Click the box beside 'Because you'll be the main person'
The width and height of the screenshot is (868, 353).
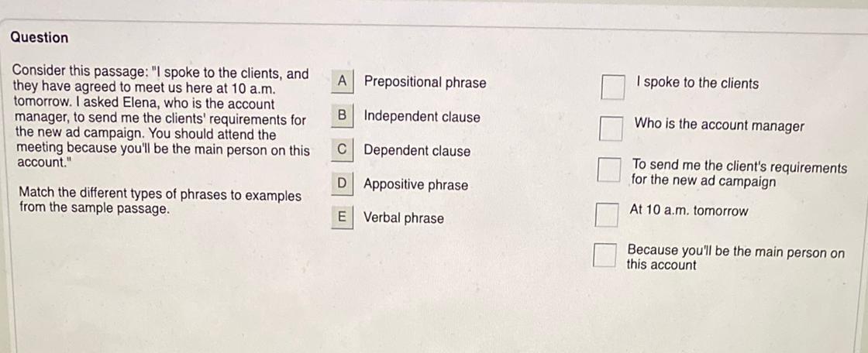click(604, 255)
